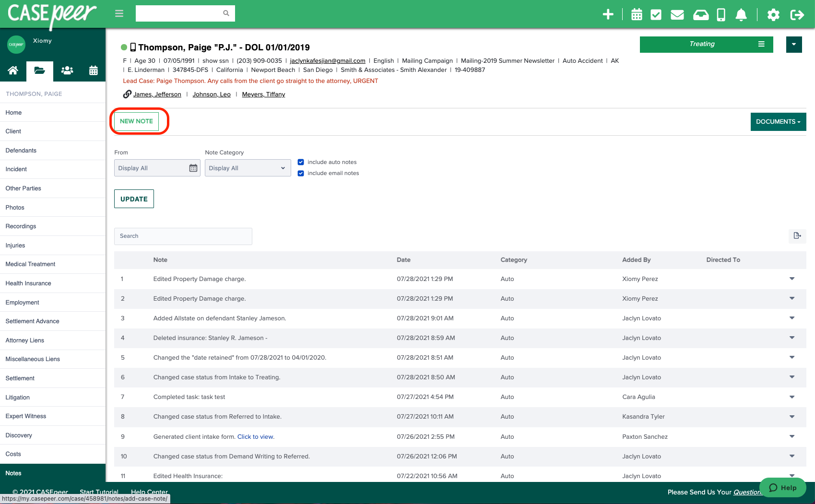Select the contacts people icon in the sidebar
This screenshot has height=504, width=815.
click(x=67, y=70)
